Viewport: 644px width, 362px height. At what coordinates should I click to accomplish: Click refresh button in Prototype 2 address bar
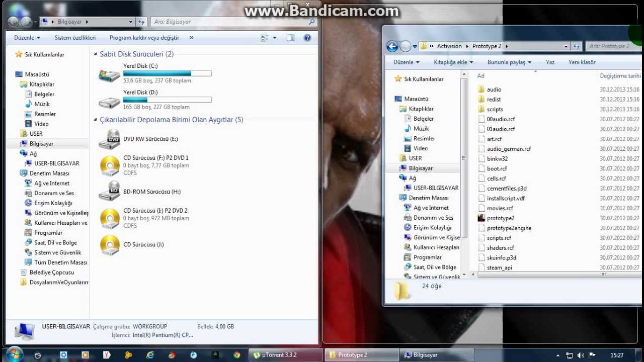[x=577, y=46]
